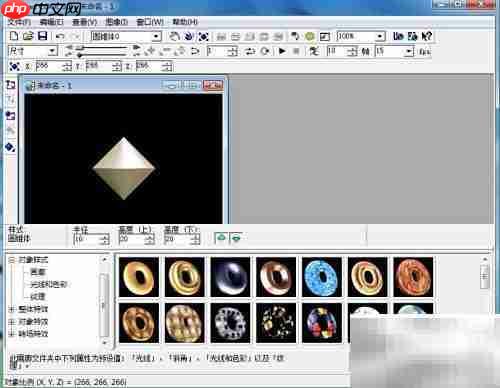Image resolution: width=500 pixels, height=388 pixels.
Task: Click the resize icon beside X field
Action: (x=14, y=66)
